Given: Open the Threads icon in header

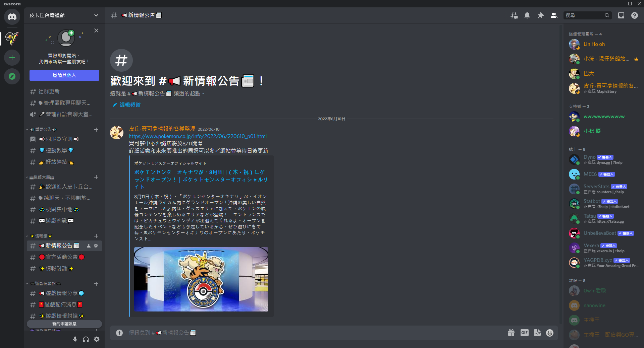Looking at the screenshot, I should 514,15.
